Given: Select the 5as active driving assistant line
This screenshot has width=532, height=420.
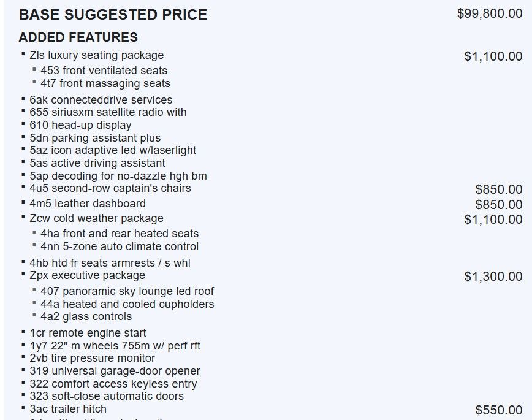Looking at the screenshot, I should [x=97, y=163].
